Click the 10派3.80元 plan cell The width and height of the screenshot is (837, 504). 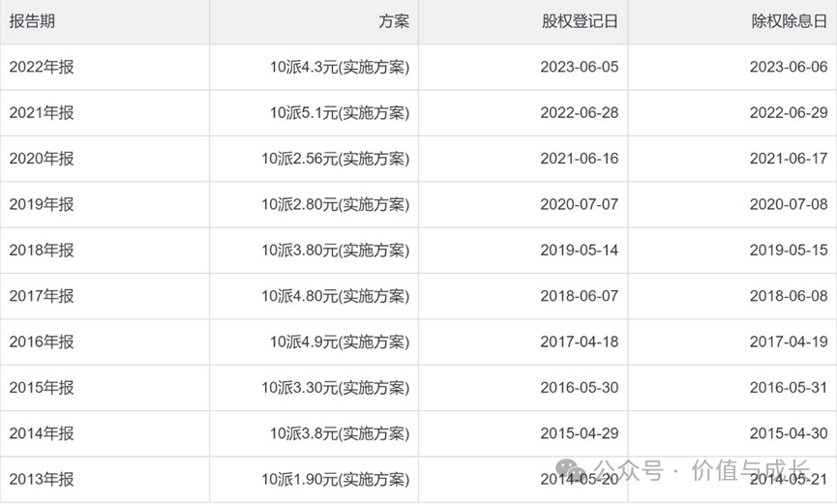335,251
